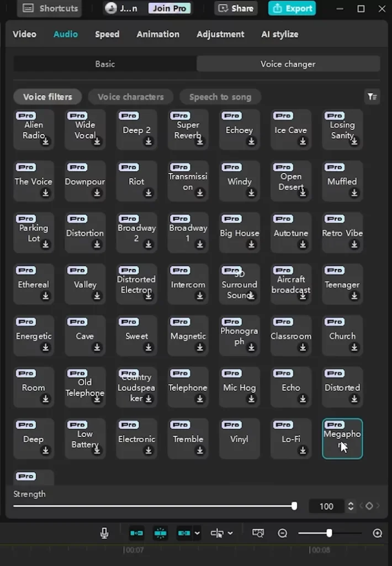Viewport: 392px width, 566px height.
Task: Select the Speech to song category
Action: (x=220, y=97)
